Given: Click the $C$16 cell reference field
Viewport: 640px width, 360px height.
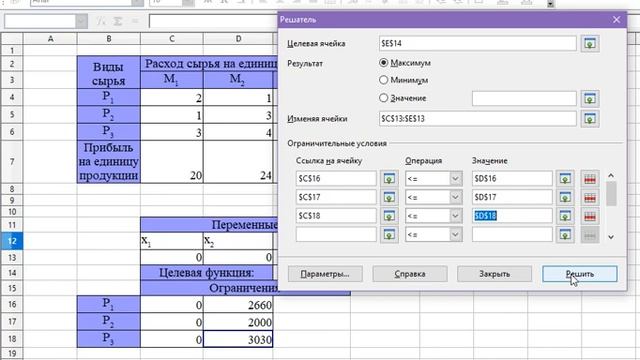Looking at the screenshot, I should pos(336,179).
